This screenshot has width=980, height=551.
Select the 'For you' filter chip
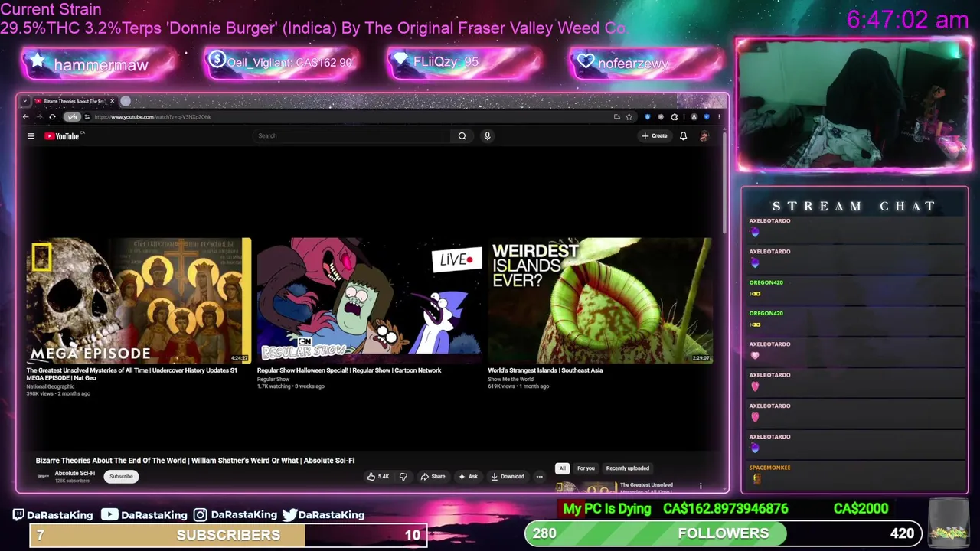coord(586,468)
